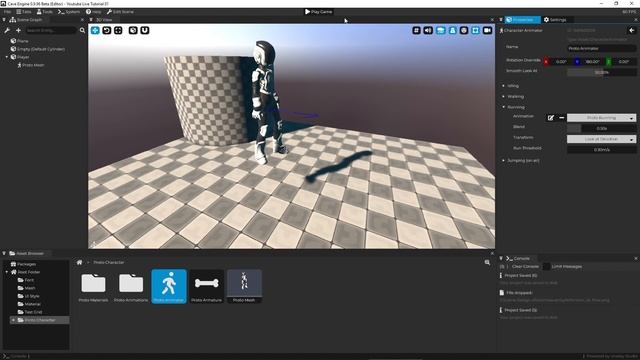The height and width of the screenshot is (360, 640).
Task: Toggle the highlighted bounding frame icon in viewport
Action: (476, 30)
